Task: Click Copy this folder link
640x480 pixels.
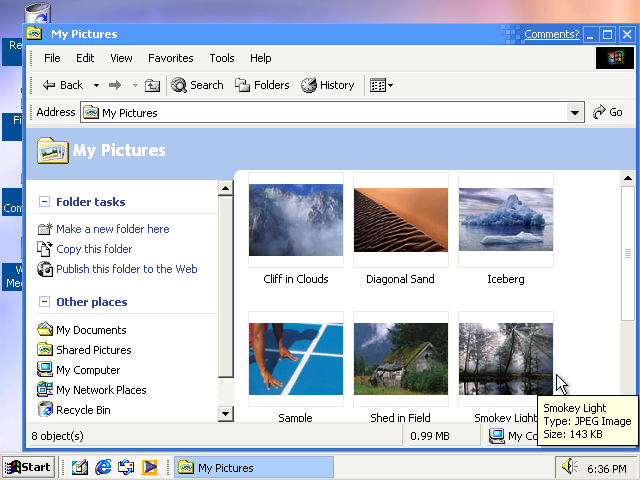Action: click(94, 249)
